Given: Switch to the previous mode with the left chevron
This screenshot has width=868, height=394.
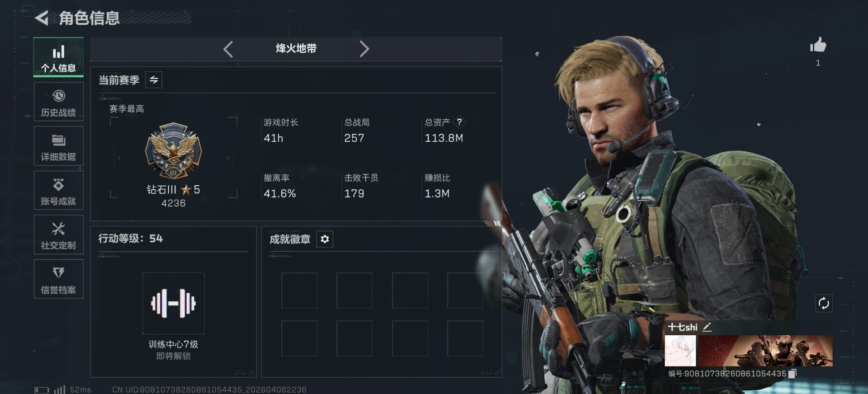Looking at the screenshot, I should [228, 49].
